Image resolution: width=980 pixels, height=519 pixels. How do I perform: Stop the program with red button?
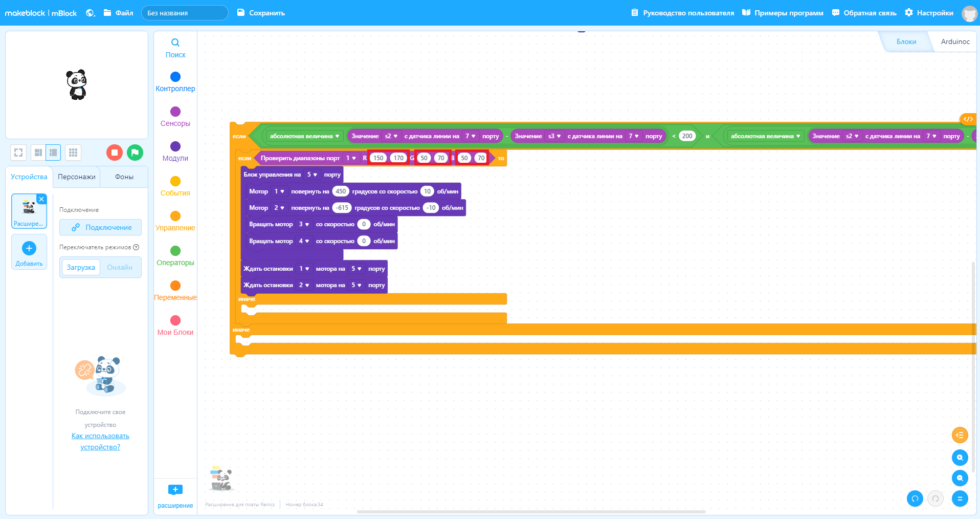115,153
